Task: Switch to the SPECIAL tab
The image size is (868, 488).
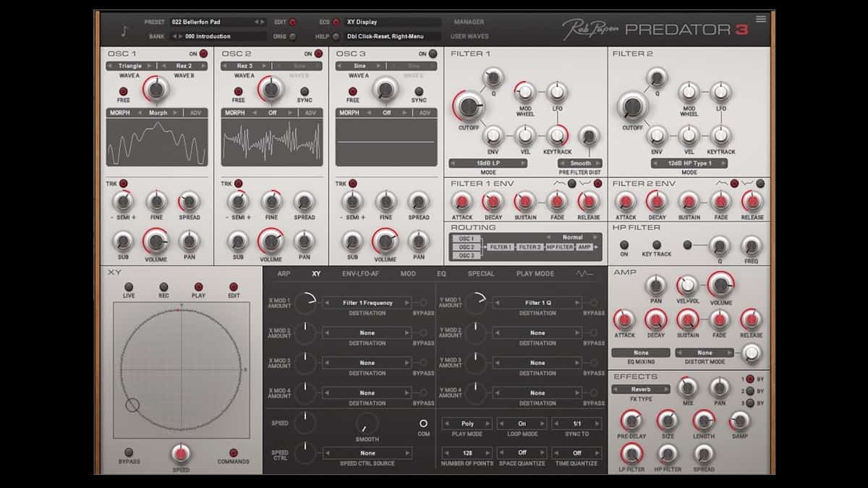Action: (x=481, y=274)
